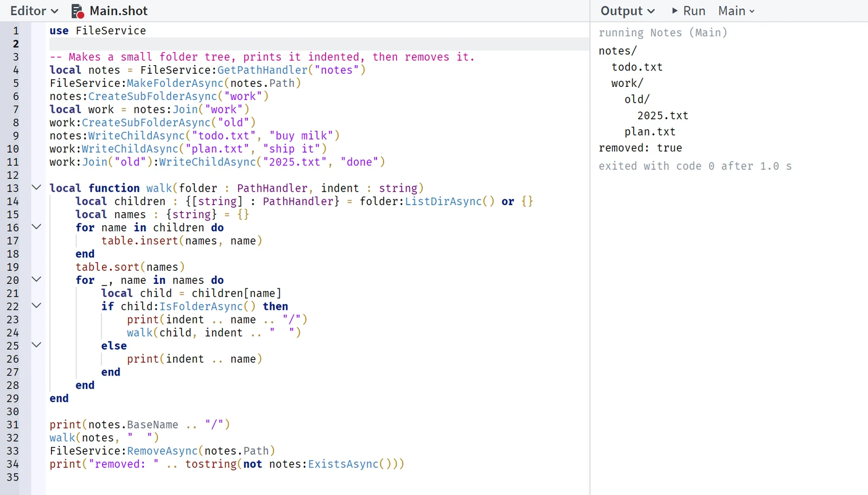Click 'notes.BaseName' on line 31

(133, 424)
